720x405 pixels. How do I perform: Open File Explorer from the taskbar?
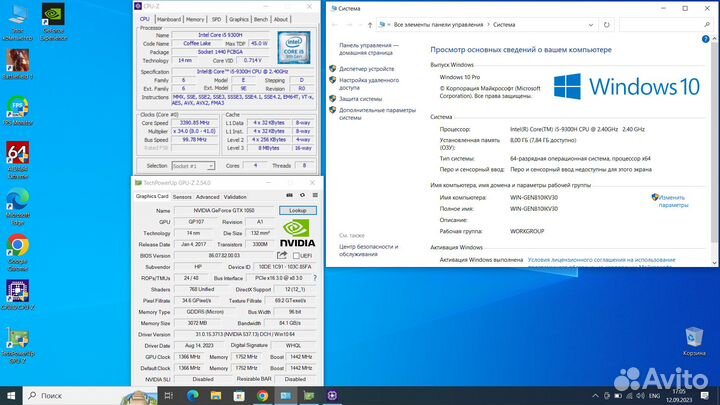point(216,395)
